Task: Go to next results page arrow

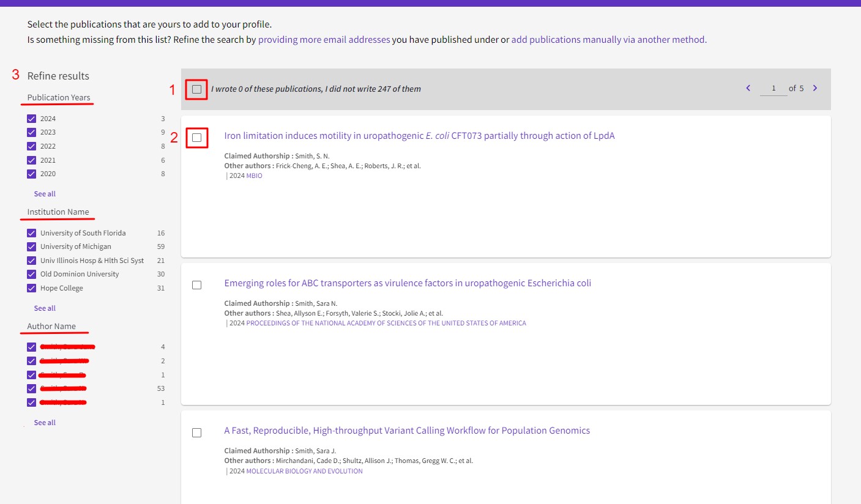Action: point(814,88)
